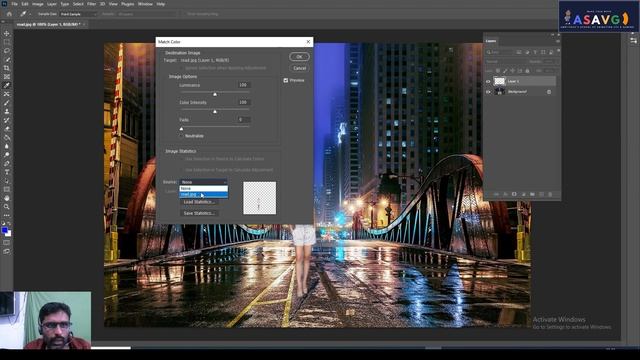Toggle type layer filter in Layers panel
Image resolution: width=640 pixels, height=360 pixels.
point(535,52)
